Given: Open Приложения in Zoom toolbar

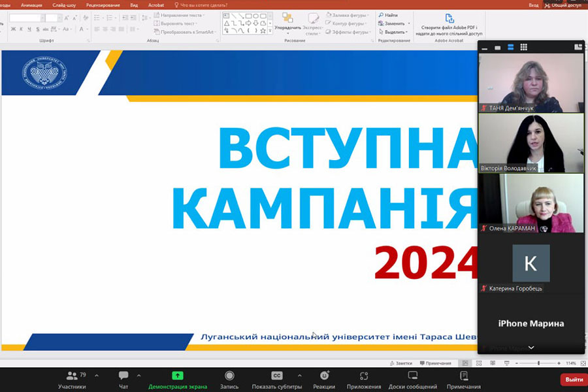Looking at the screenshot, I should (364, 380).
